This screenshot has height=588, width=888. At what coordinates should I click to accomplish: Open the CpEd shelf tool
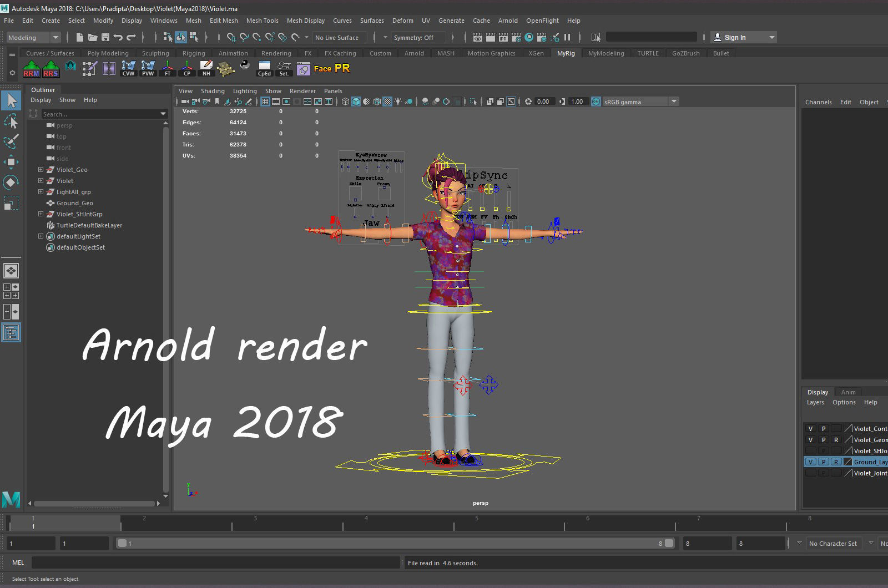(x=264, y=69)
